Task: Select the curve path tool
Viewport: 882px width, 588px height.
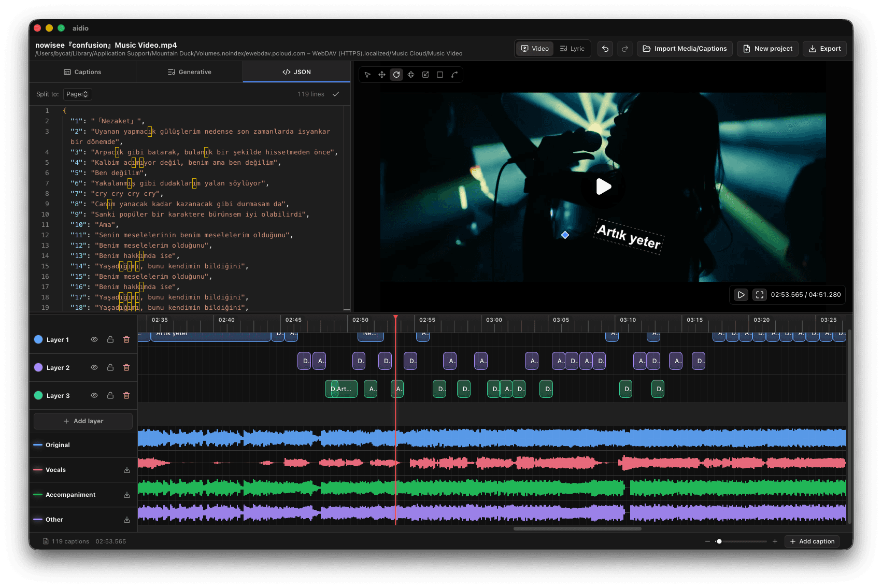Action: pyautogui.click(x=454, y=75)
